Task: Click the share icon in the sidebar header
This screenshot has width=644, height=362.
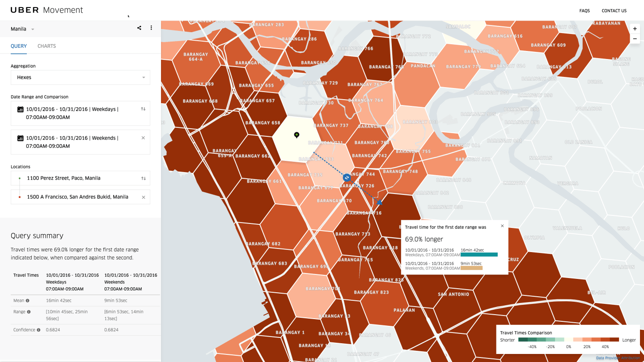Action: tap(140, 28)
